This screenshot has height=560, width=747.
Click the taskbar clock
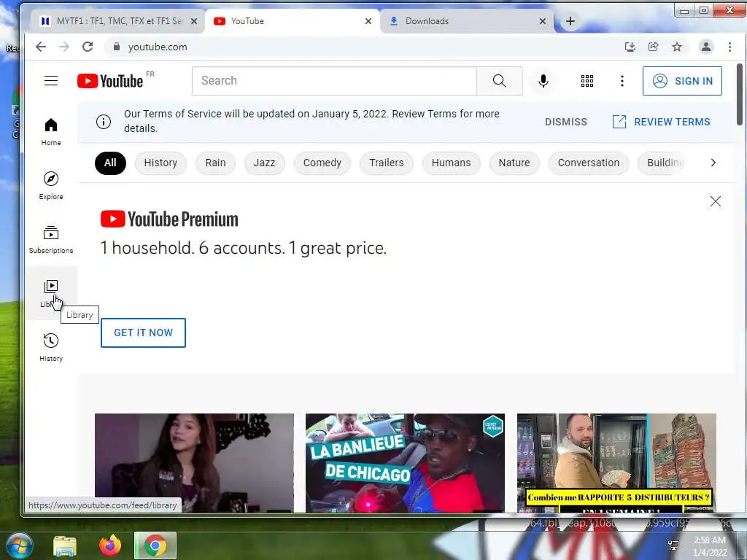[x=710, y=546]
